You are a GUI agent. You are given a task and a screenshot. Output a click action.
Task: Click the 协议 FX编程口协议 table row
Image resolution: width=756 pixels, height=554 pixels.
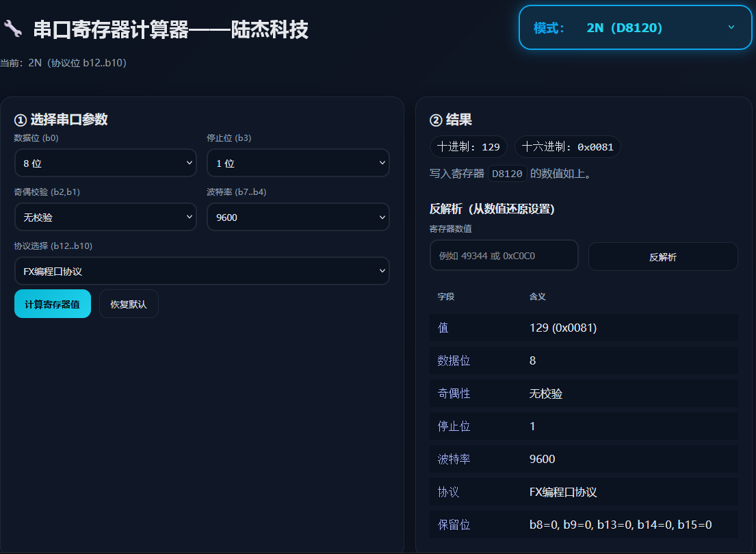tap(584, 492)
